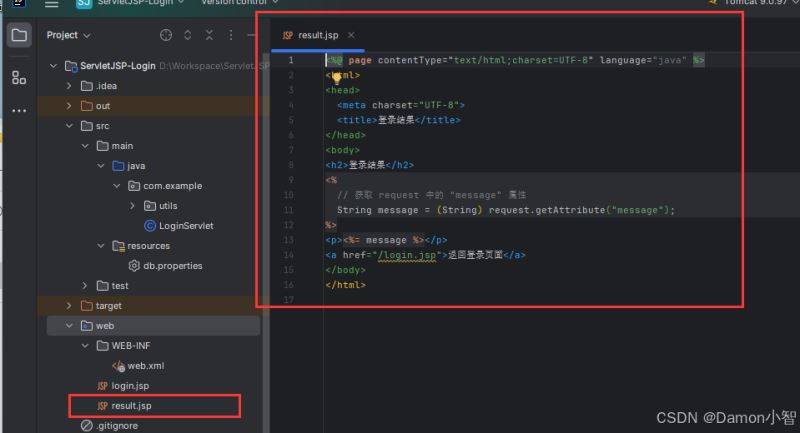Screen dimensions: 800x433
Task: Open the Project view dropdown
Action: tap(68, 35)
